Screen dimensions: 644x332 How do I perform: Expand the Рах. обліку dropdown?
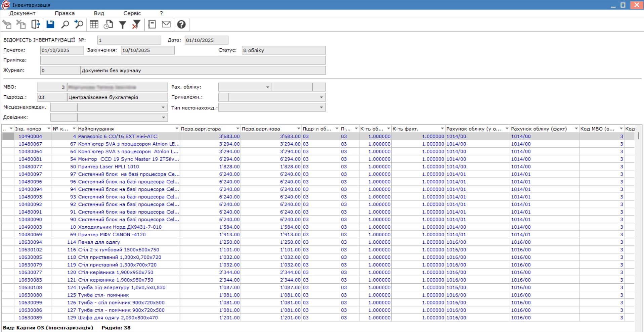(267, 87)
